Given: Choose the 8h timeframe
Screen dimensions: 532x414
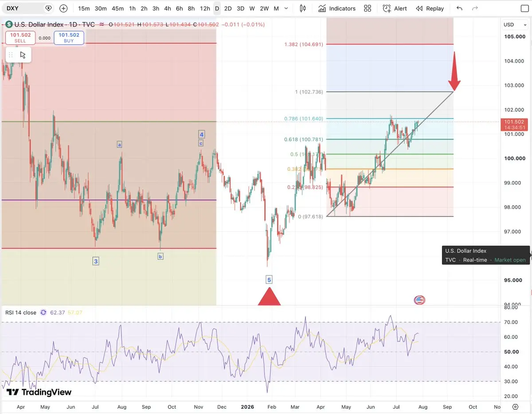Looking at the screenshot, I should click(191, 8).
